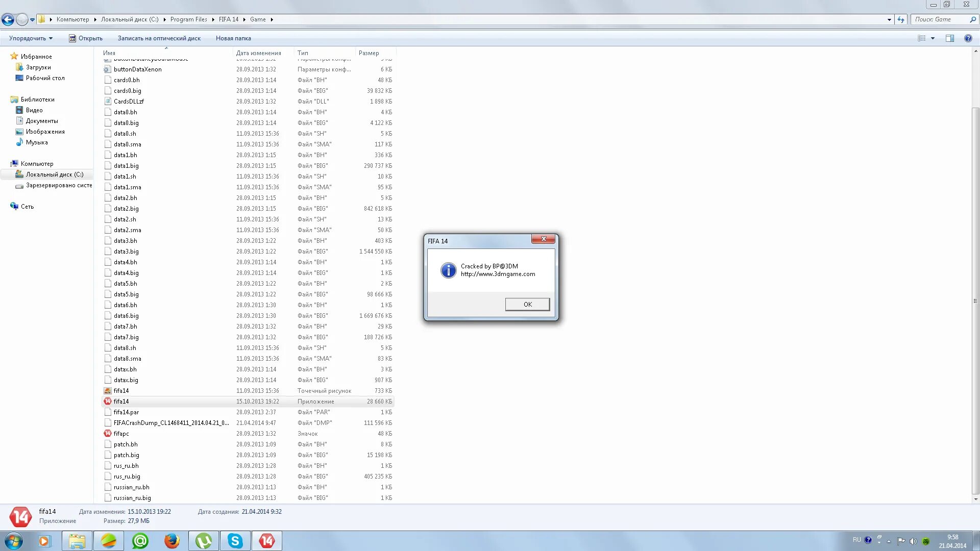This screenshot has height=551, width=980.
Task: Close the FIFA 14 message dialog
Action: 543,239
